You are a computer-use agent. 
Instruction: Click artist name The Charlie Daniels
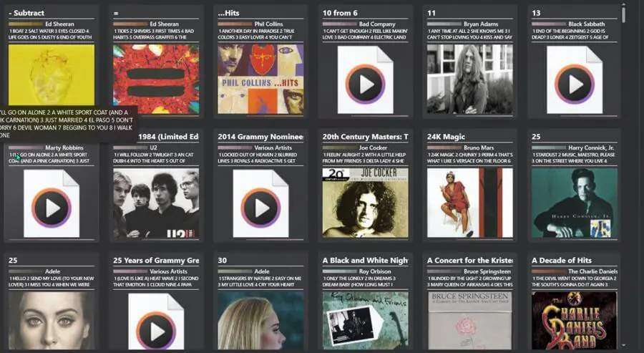pyautogui.click(x=592, y=271)
